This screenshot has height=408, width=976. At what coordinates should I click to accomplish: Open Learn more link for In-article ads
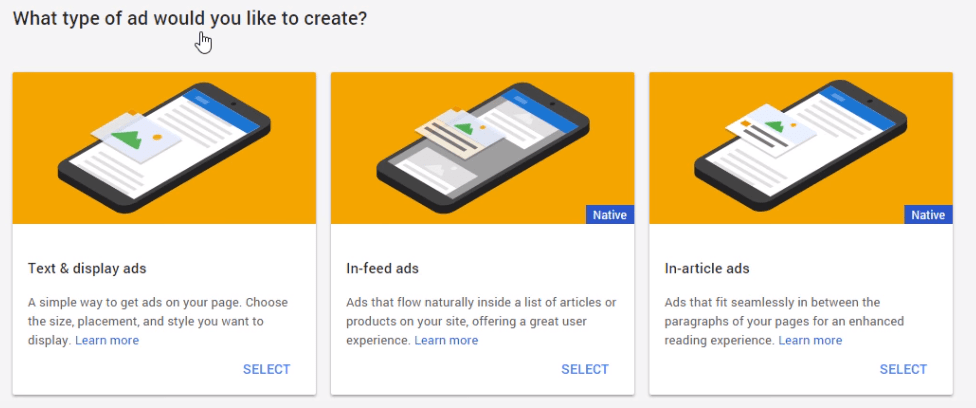[x=810, y=340]
